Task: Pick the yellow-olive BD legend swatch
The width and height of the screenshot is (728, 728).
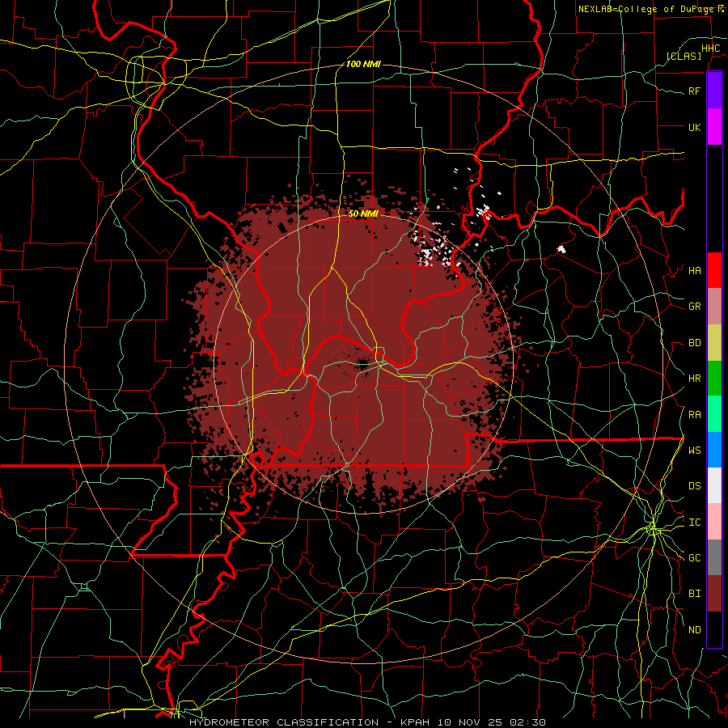Action: [714, 343]
